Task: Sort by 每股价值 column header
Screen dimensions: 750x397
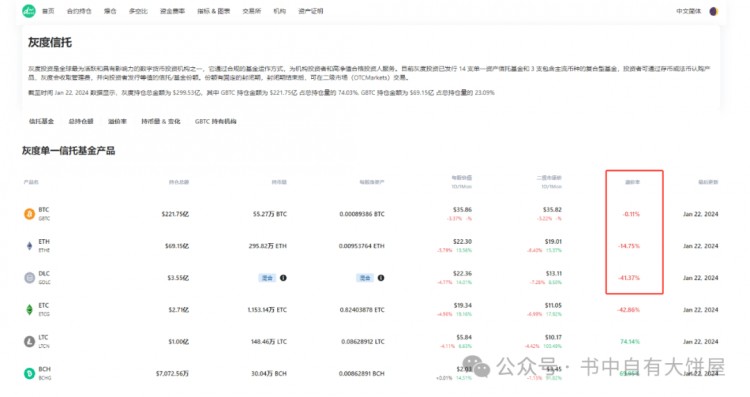Action: pos(462,178)
